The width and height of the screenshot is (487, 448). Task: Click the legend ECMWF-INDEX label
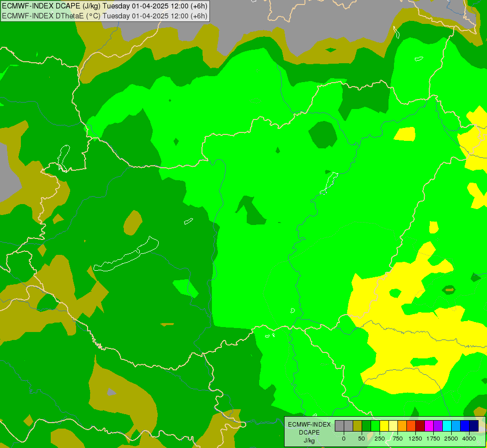(309, 425)
